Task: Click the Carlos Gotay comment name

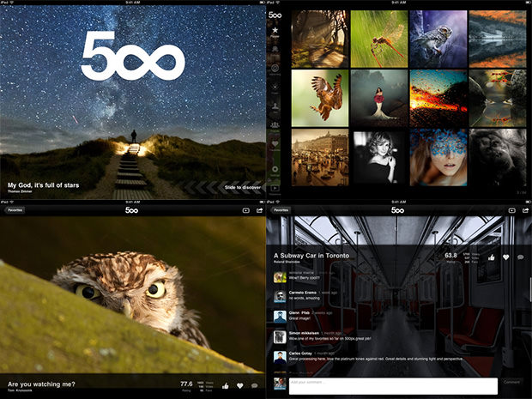Action: click(x=300, y=354)
